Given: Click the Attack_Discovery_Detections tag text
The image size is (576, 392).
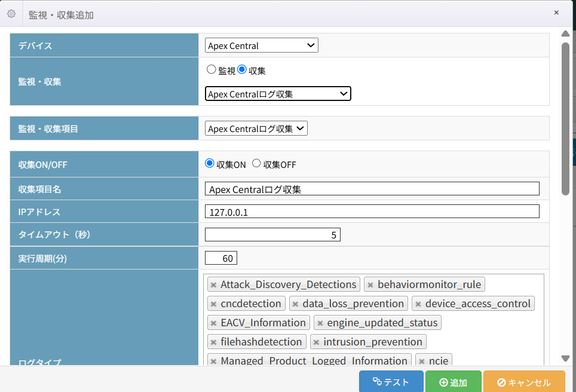Looking at the screenshot, I should (x=289, y=284).
